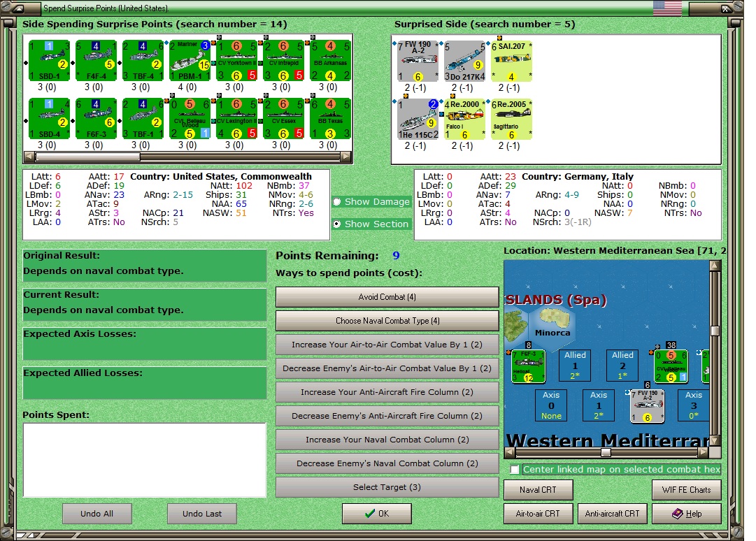This screenshot has width=756, height=541.
Task: Select the F6F-3 fighter counter
Action: (x=96, y=119)
